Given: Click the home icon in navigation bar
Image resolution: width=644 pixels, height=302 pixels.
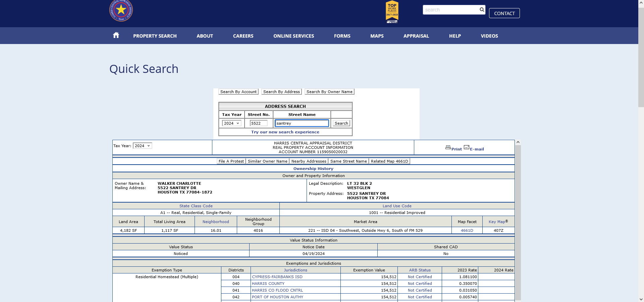Looking at the screenshot, I should pyautogui.click(x=116, y=35).
